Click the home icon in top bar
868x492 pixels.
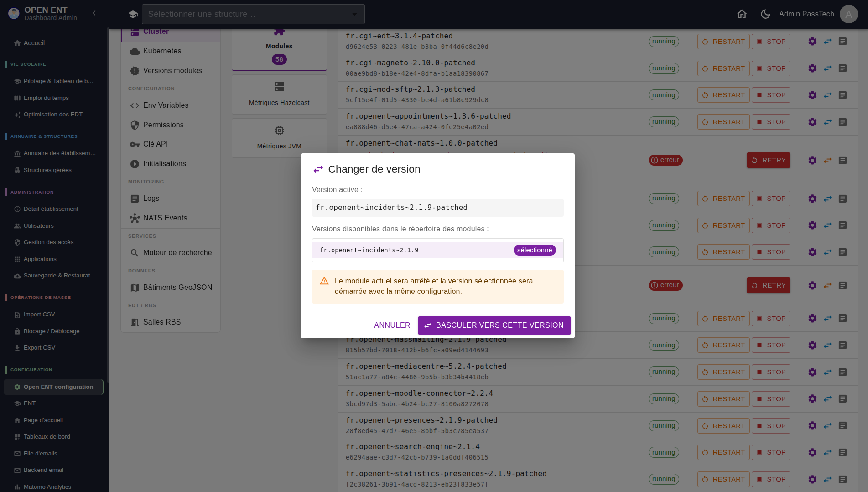pos(742,14)
